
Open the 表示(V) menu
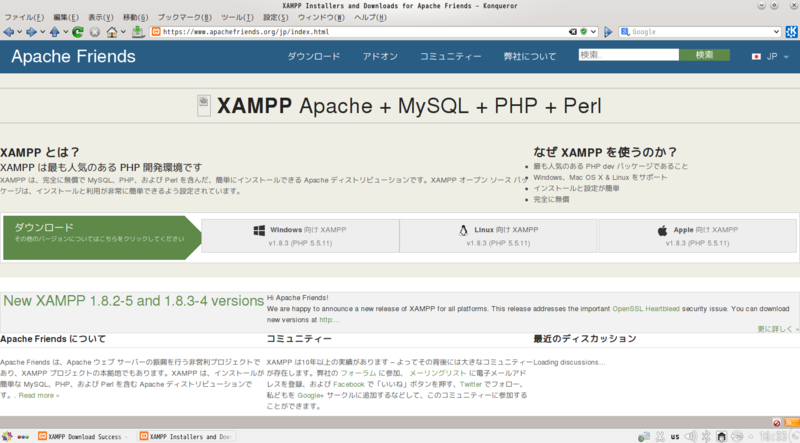(101, 17)
